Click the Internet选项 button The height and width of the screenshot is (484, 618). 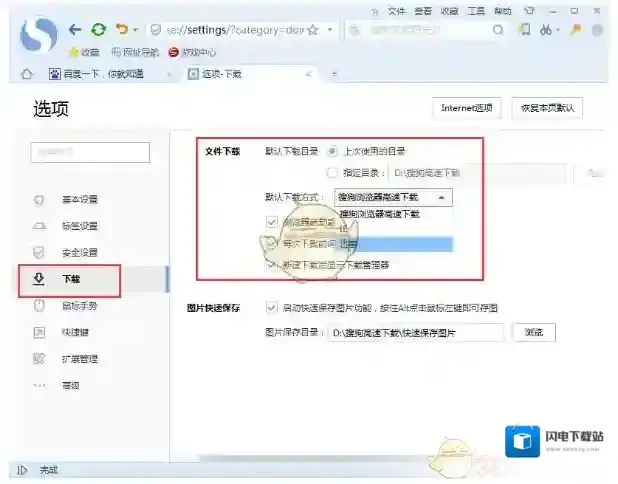[x=467, y=108]
